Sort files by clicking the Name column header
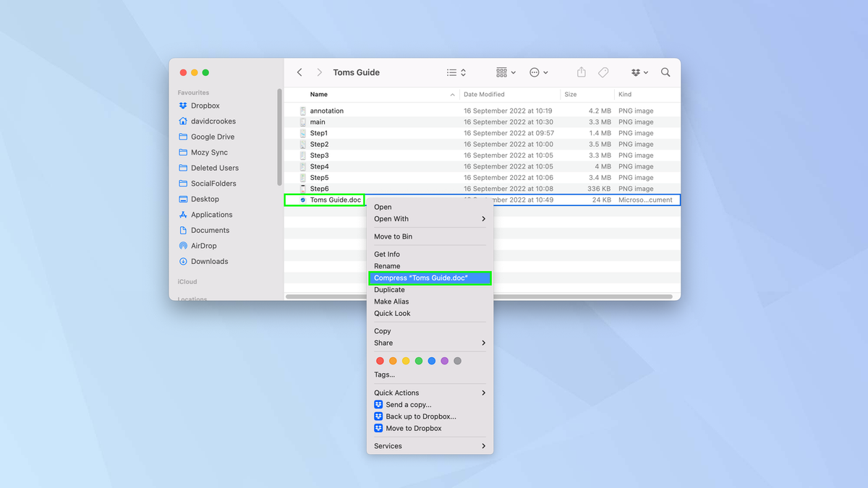The height and width of the screenshot is (488, 868). [x=318, y=94]
